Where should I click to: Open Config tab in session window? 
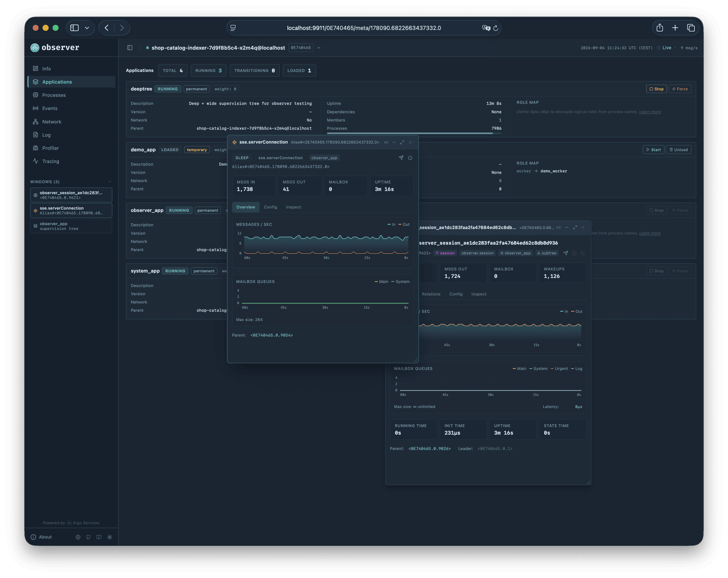456,294
